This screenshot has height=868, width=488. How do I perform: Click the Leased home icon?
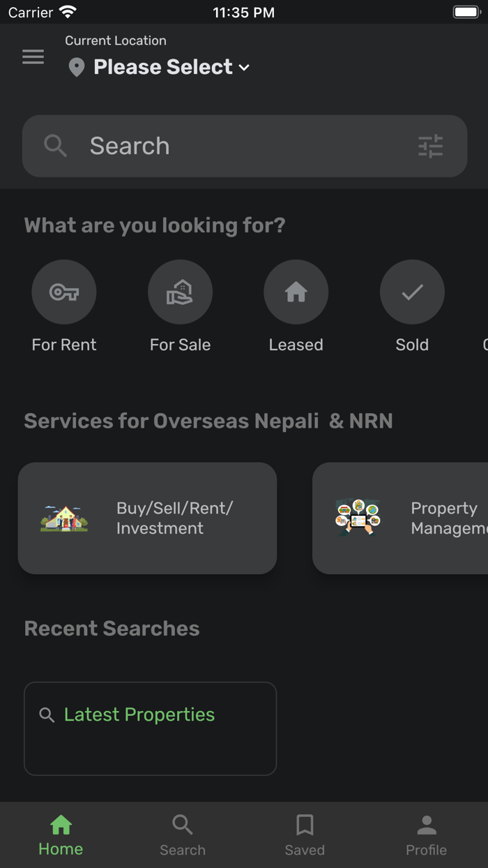(296, 292)
